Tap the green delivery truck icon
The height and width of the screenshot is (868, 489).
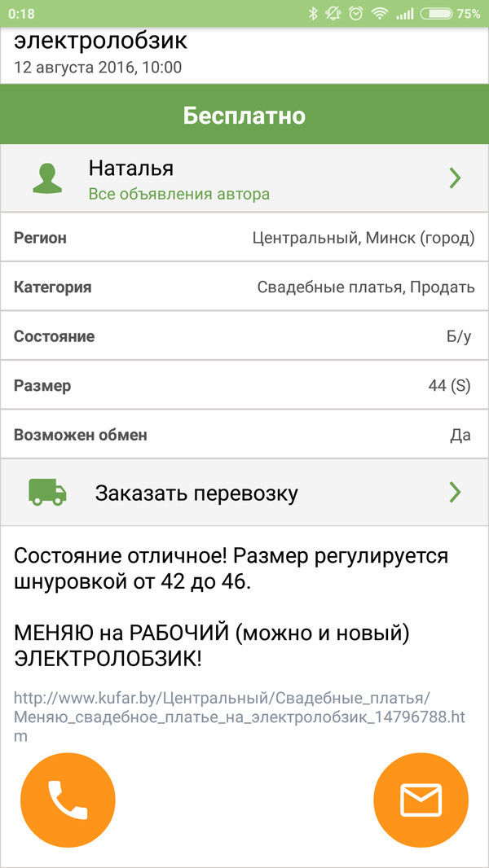pyautogui.click(x=48, y=491)
